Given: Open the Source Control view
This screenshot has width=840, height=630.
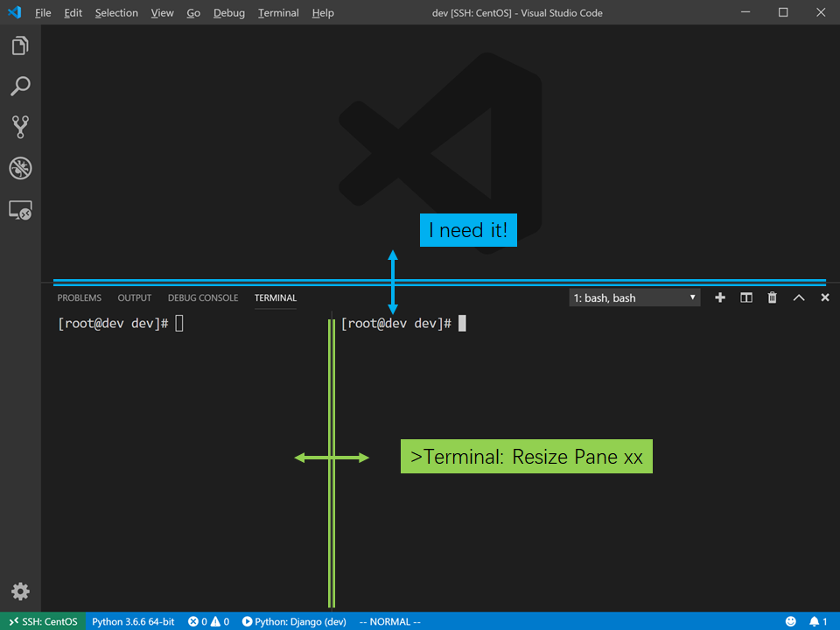Looking at the screenshot, I should (x=20, y=126).
